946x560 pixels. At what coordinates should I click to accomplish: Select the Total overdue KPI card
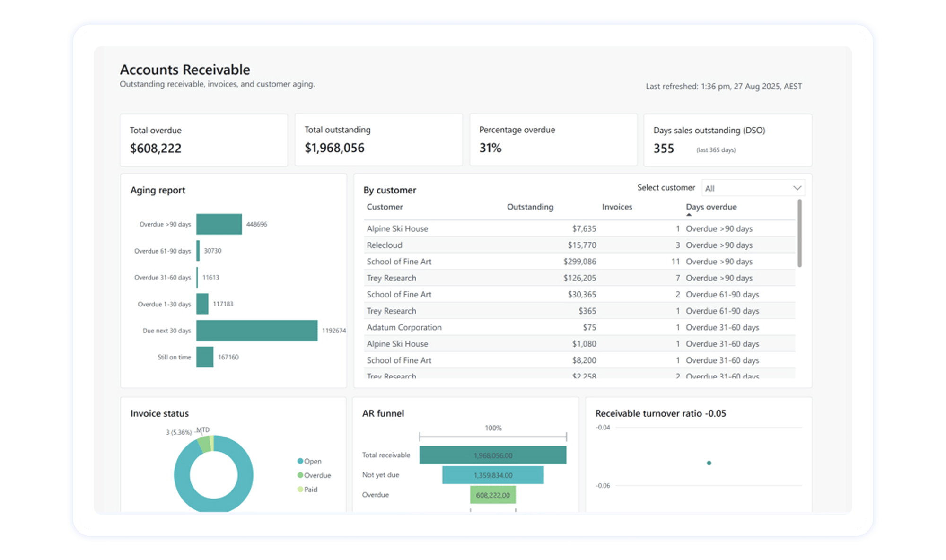(x=204, y=139)
